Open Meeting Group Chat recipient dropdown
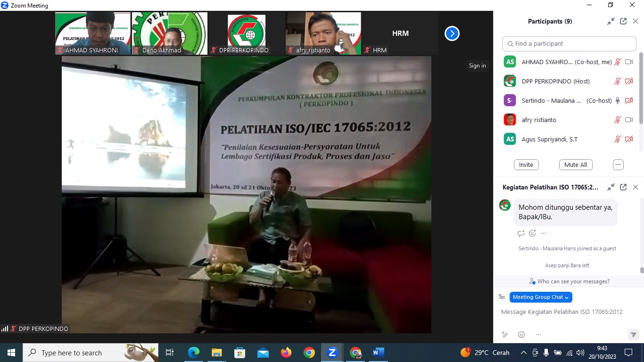This screenshot has height=362, width=644. click(x=541, y=297)
